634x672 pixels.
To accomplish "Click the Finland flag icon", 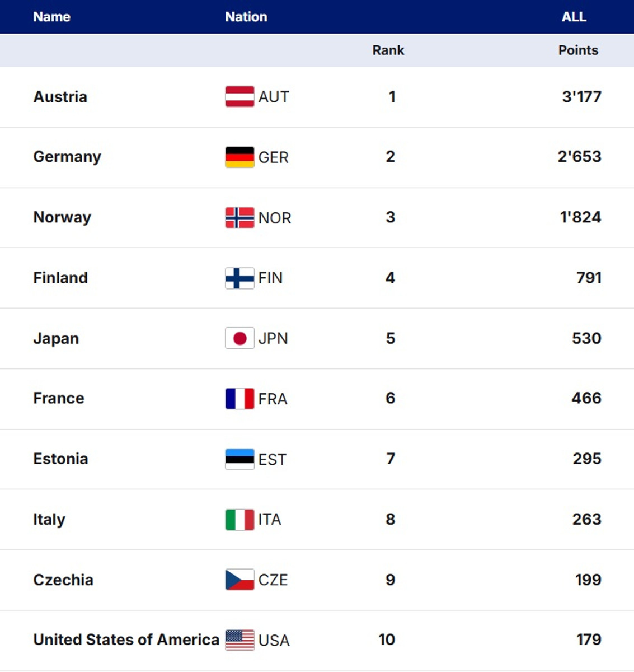I will (x=239, y=278).
